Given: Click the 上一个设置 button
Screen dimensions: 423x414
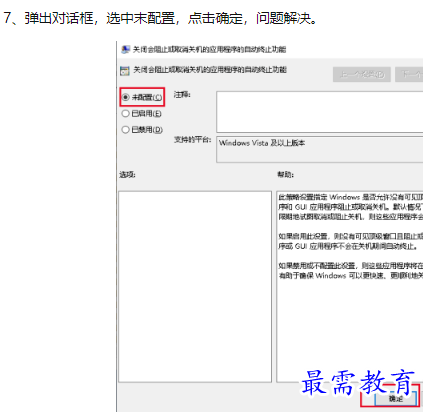Looking at the screenshot, I should pyautogui.click(x=362, y=74).
